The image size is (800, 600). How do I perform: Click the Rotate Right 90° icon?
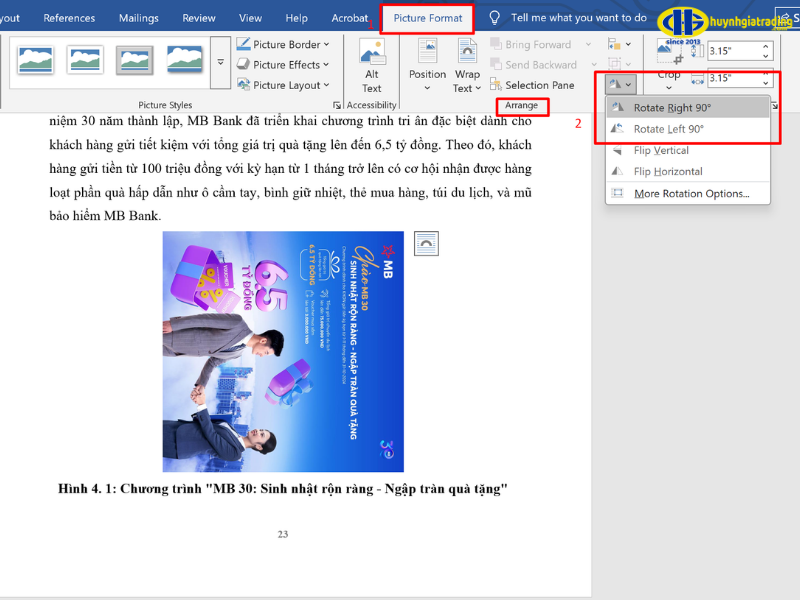[618, 107]
